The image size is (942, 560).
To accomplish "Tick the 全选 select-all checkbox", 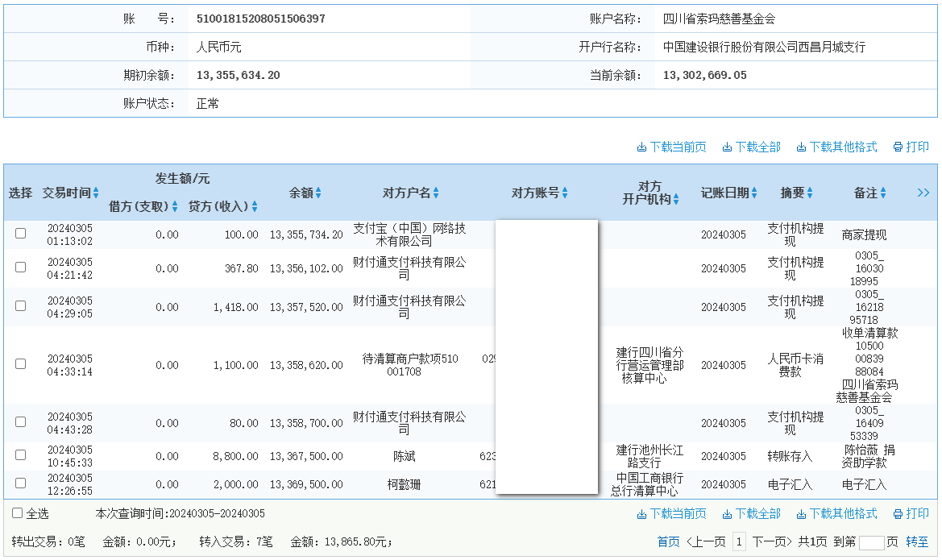I will tap(18, 513).
